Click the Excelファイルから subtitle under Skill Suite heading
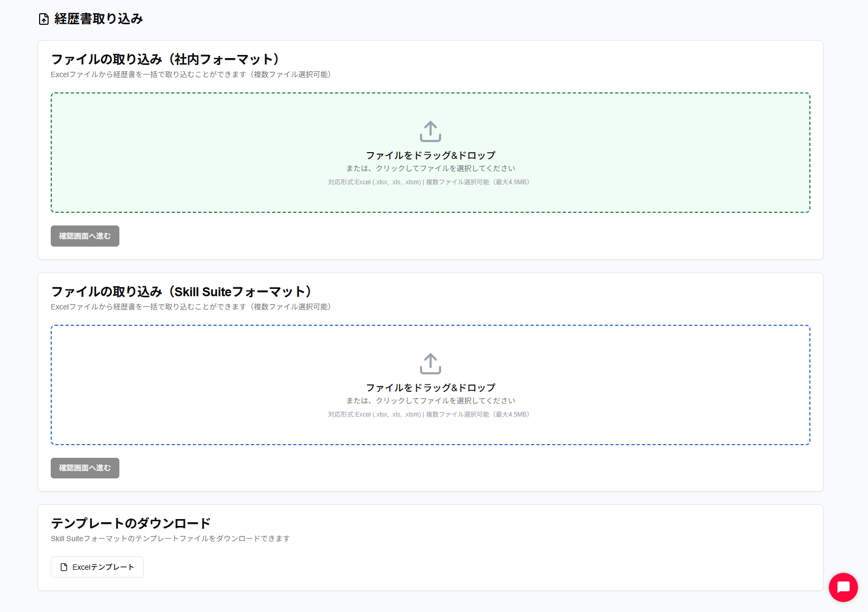 coord(191,307)
